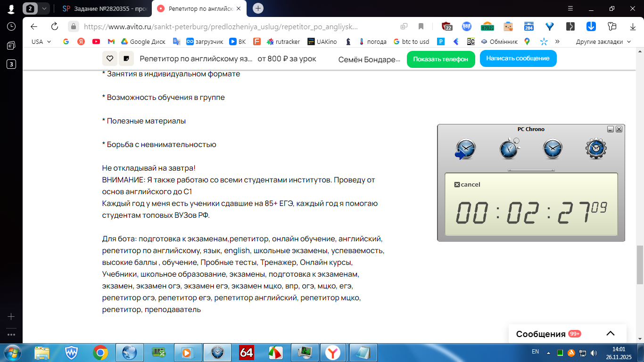Open the Gmail bookmark icon
This screenshot has height=362, width=644.
pyautogui.click(x=111, y=41)
